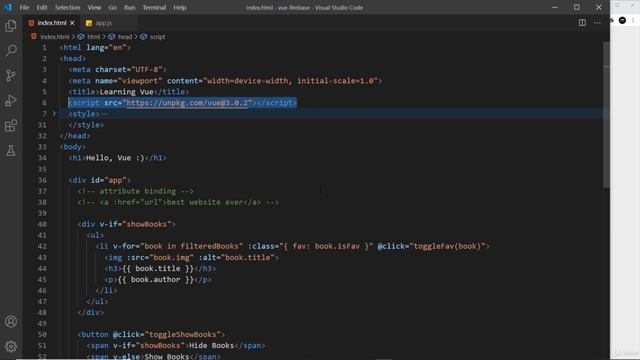Click 'toggleShowBooks' on the button line
Image resolution: width=640 pixels, height=360 pixels.
(x=182, y=334)
